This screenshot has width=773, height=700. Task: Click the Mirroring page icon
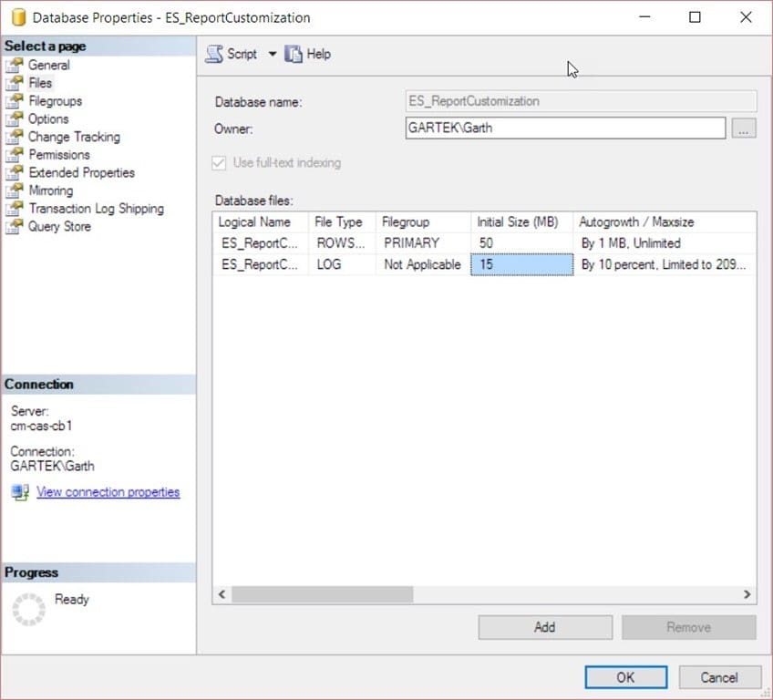click(15, 190)
